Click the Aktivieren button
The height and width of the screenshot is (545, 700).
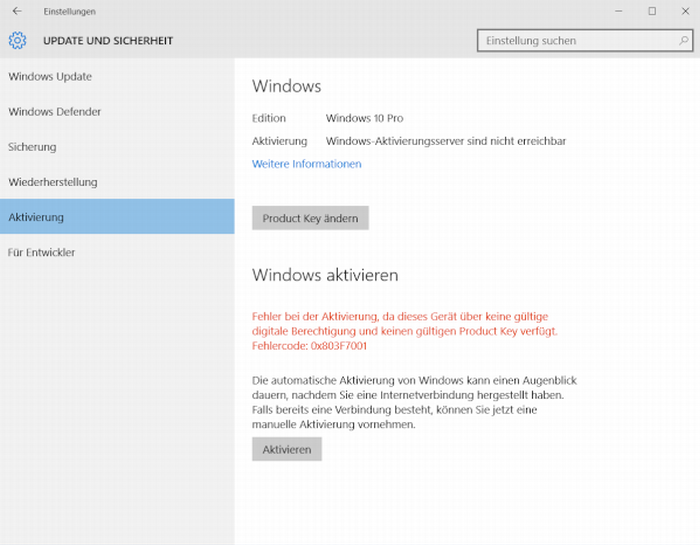click(x=287, y=450)
